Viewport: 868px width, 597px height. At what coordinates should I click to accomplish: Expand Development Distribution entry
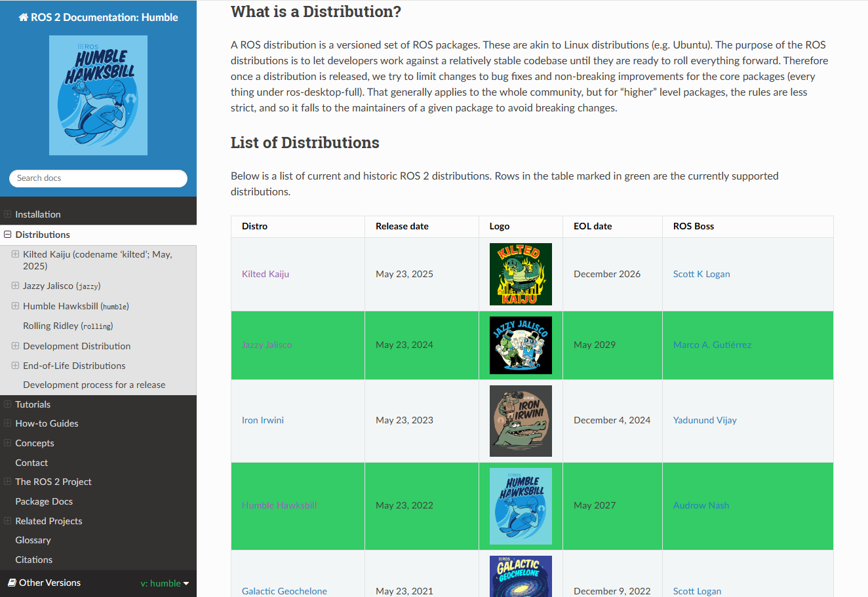(15, 346)
